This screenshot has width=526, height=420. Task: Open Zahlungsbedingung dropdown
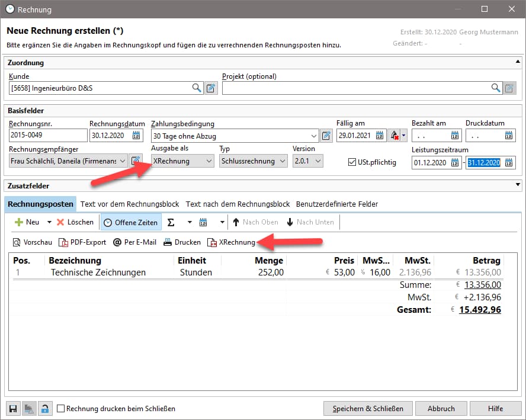[x=314, y=136]
